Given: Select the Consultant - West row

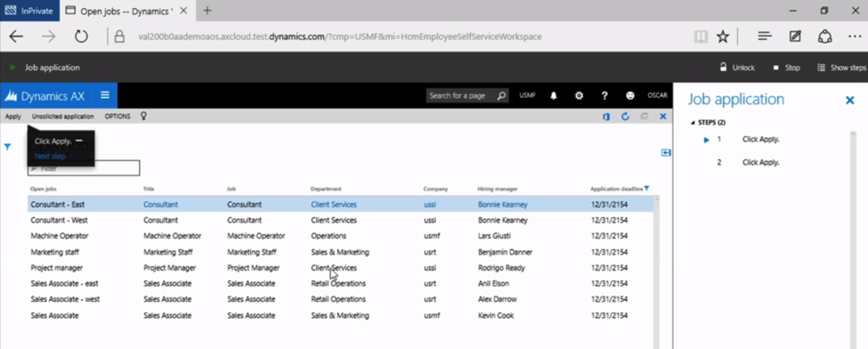Looking at the screenshot, I should tap(340, 220).
